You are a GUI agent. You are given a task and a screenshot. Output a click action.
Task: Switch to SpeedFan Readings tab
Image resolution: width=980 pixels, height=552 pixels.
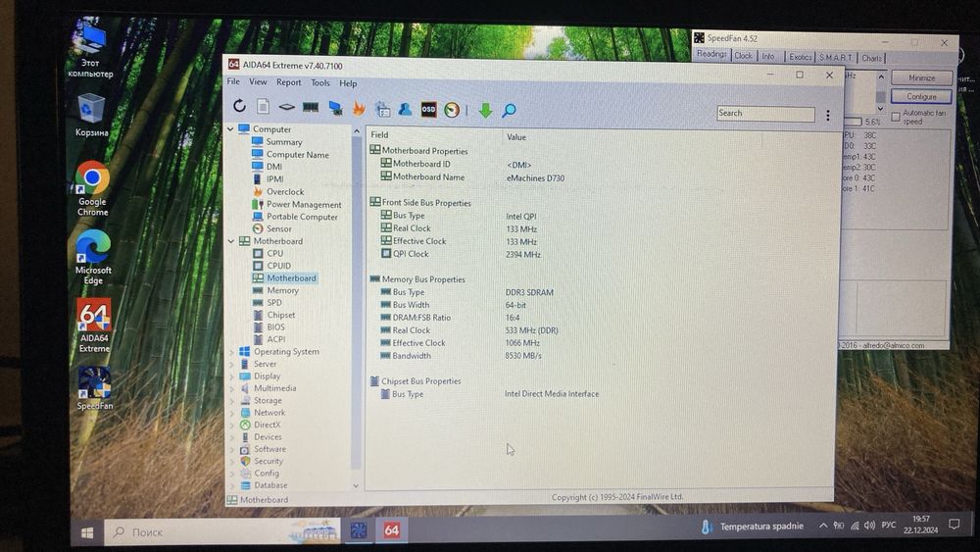pyautogui.click(x=711, y=54)
